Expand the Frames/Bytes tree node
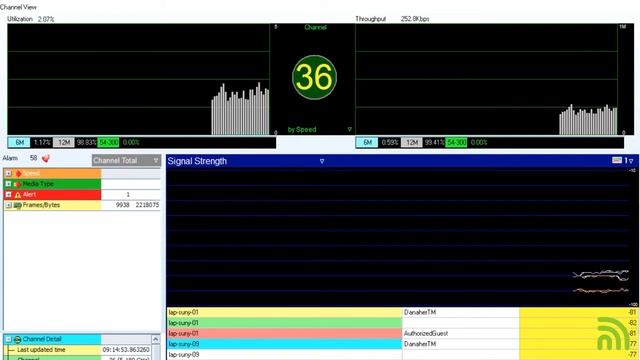640x360 pixels. coord(8,205)
